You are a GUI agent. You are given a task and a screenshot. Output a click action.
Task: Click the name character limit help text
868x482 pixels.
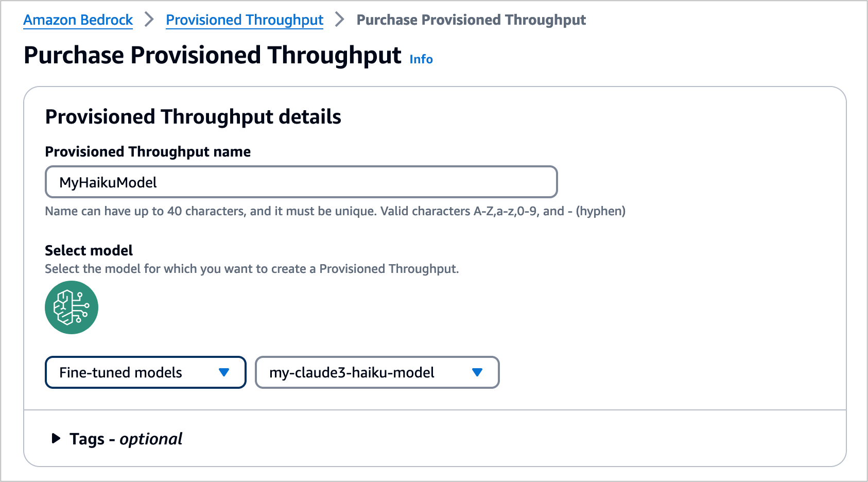point(335,211)
